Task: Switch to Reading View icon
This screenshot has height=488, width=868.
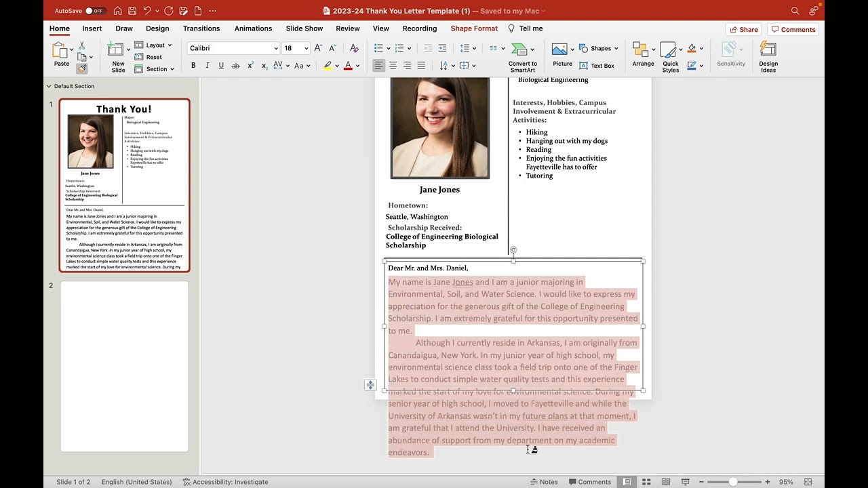Action: tap(666, 482)
